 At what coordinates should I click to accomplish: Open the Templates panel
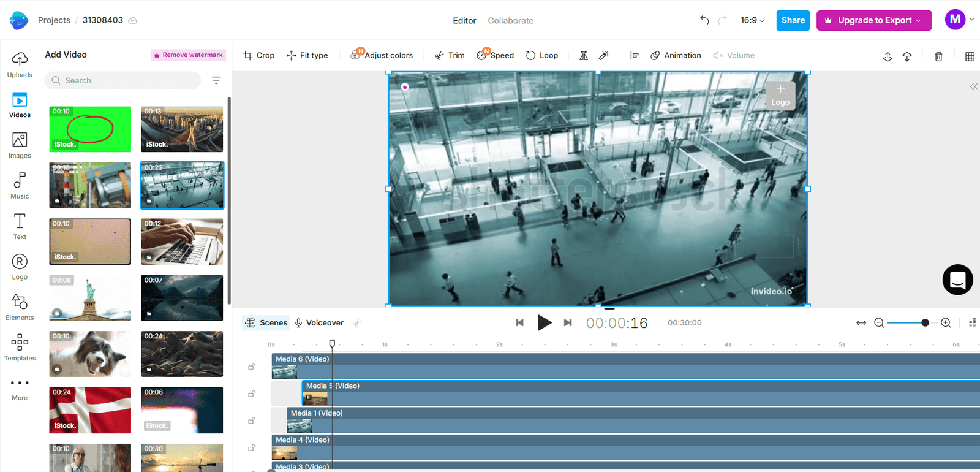tap(20, 348)
